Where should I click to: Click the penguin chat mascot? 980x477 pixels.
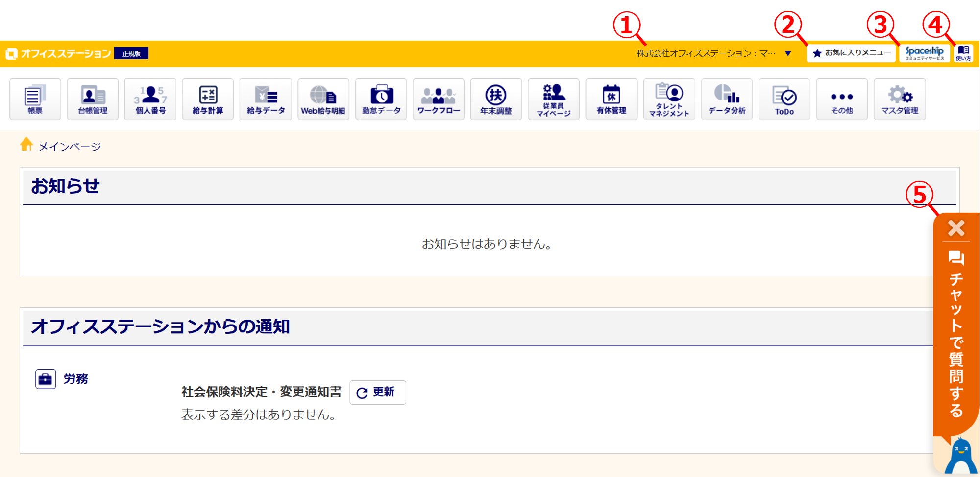pos(960,456)
